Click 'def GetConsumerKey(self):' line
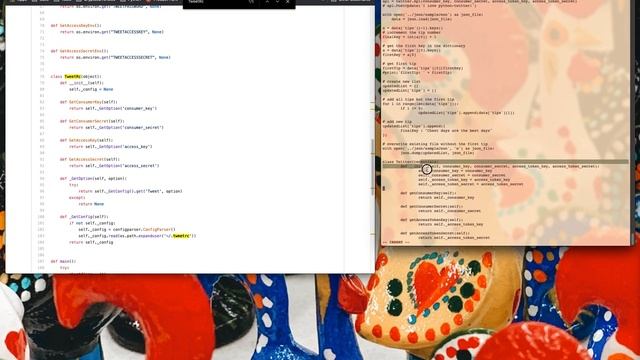The image size is (640, 360). pos(89,102)
